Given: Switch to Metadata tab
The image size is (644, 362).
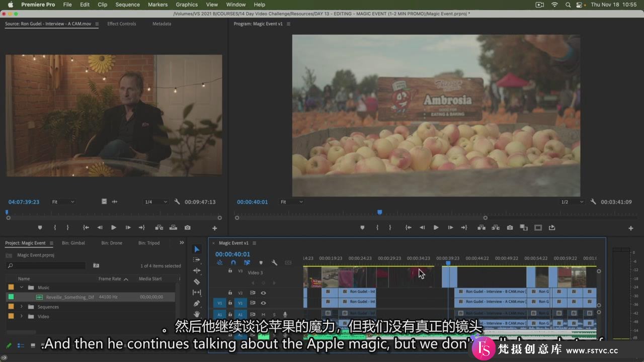Looking at the screenshot, I should point(162,24).
